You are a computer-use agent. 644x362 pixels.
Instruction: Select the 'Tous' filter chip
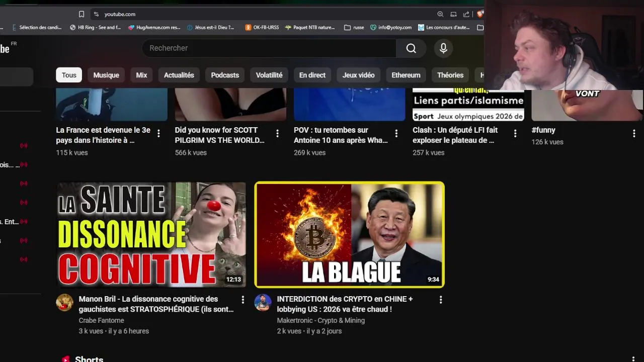(69, 75)
